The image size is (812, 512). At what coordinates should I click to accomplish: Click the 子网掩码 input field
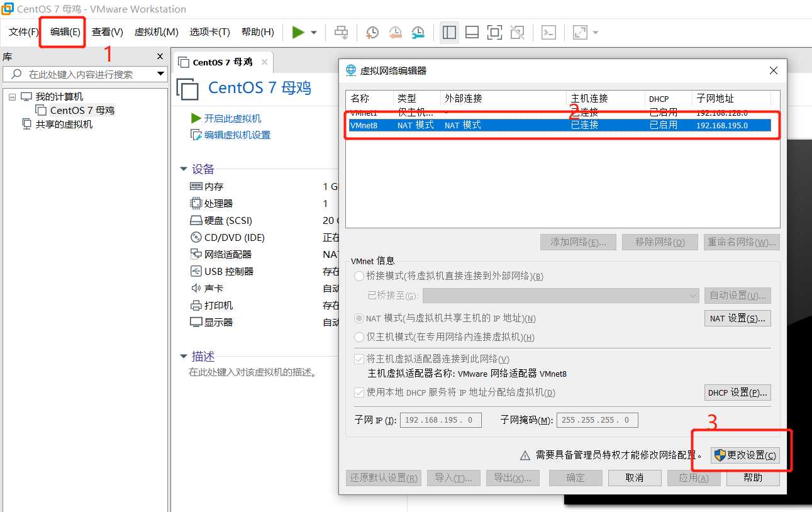point(598,420)
